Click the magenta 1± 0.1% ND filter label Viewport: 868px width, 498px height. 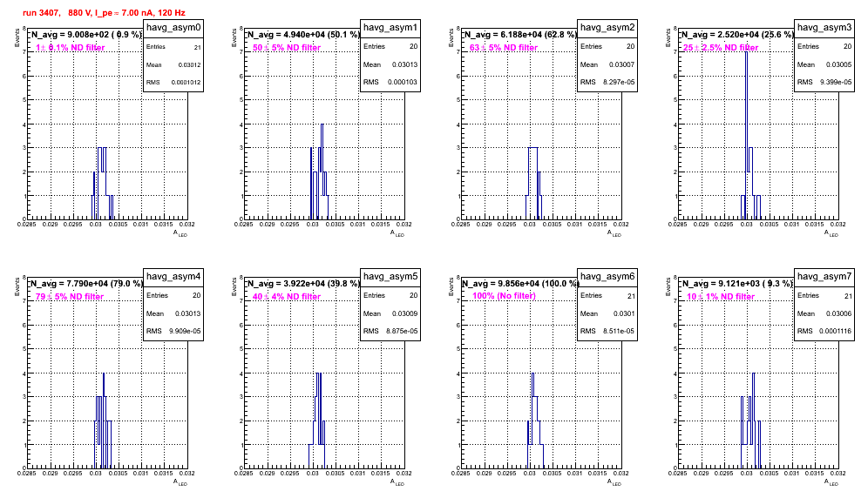tap(71, 48)
